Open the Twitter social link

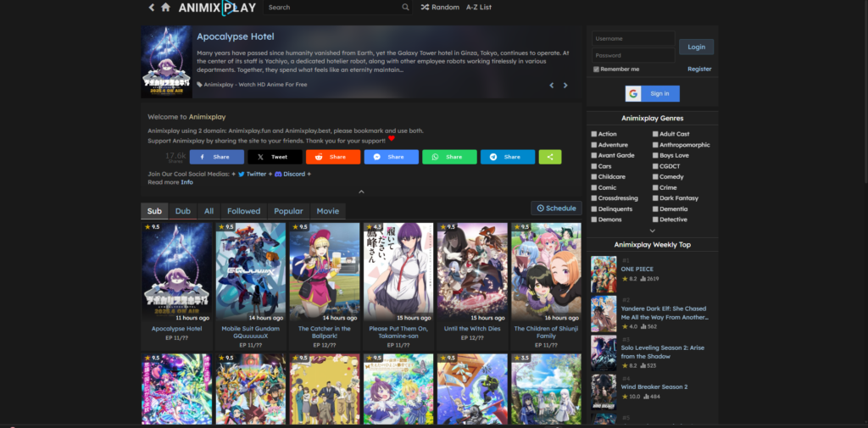[252, 174]
